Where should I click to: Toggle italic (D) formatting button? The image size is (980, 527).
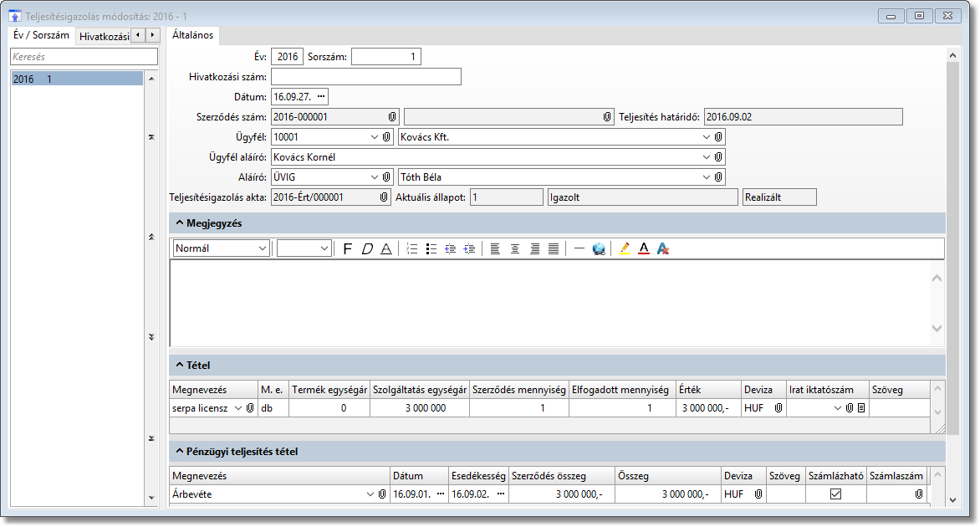click(x=366, y=249)
